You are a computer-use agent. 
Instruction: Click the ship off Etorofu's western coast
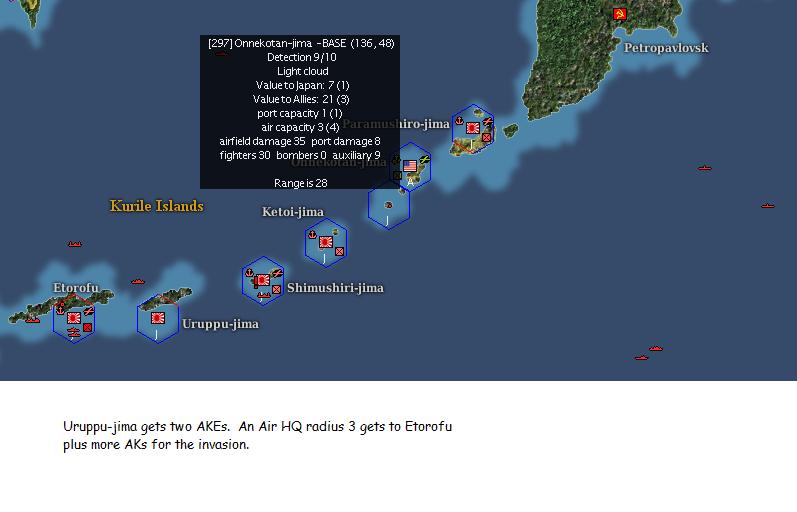pyautogui.click(x=33, y=320)
